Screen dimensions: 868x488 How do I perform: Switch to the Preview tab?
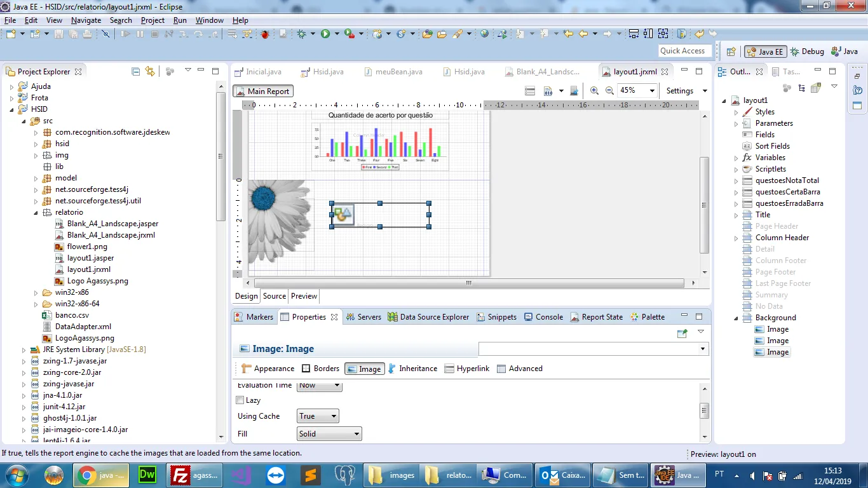click(x=304, y=296)
